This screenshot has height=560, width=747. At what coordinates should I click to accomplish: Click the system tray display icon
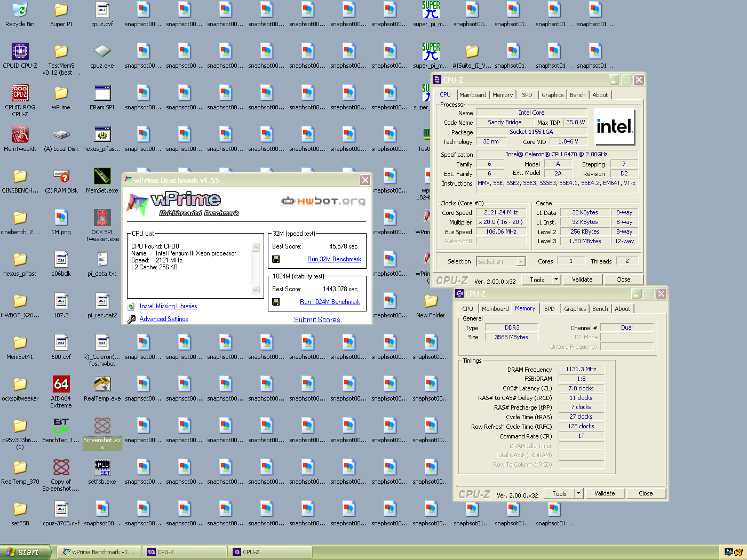point(729,552)
